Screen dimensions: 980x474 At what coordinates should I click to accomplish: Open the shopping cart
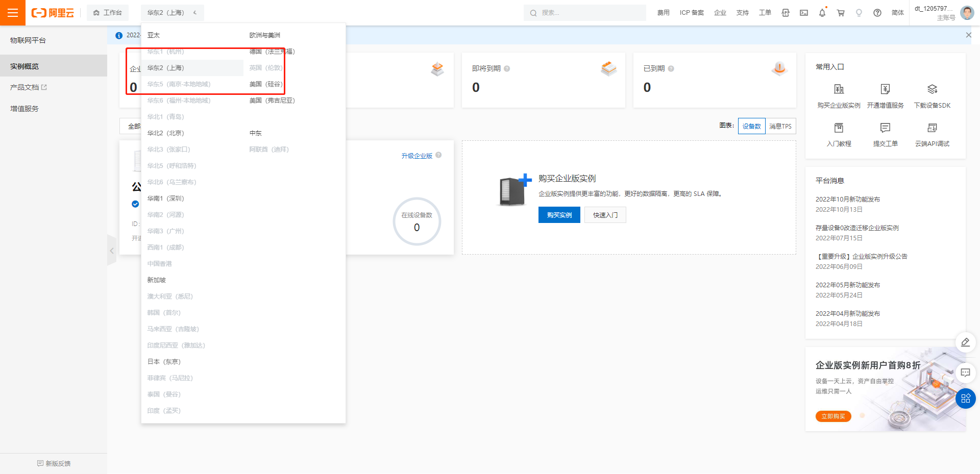(841, 13)
